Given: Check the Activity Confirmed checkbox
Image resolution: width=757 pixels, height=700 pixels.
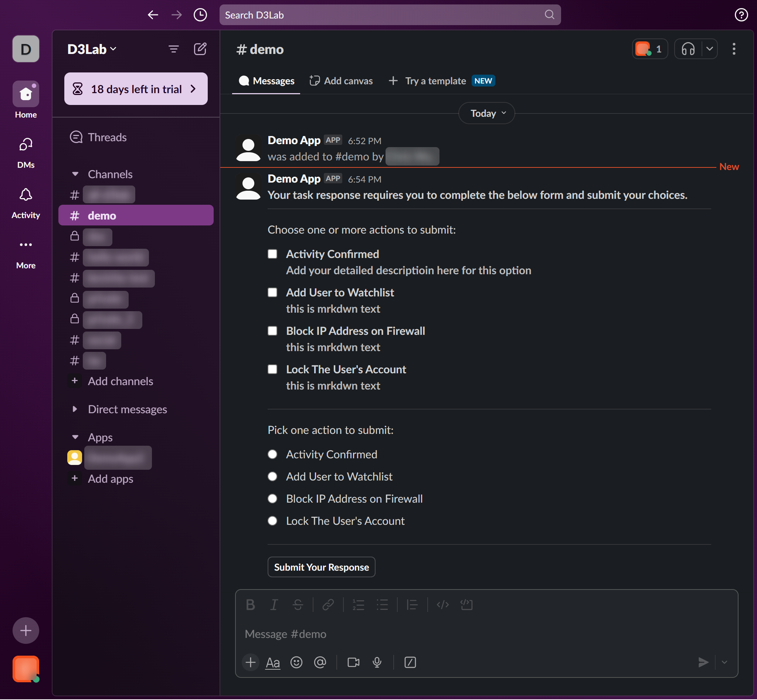Looking at the screenshot, I should coord(272,254).
